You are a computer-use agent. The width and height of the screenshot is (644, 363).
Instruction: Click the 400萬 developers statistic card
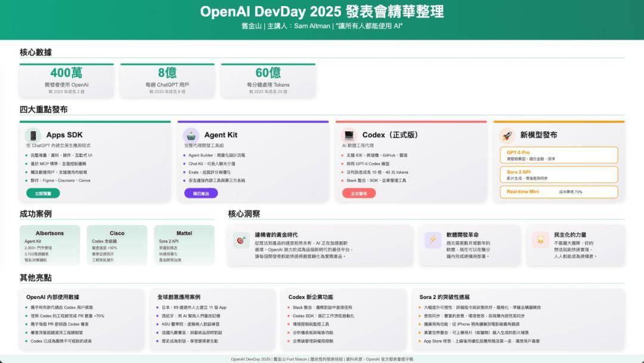(66, 80)
